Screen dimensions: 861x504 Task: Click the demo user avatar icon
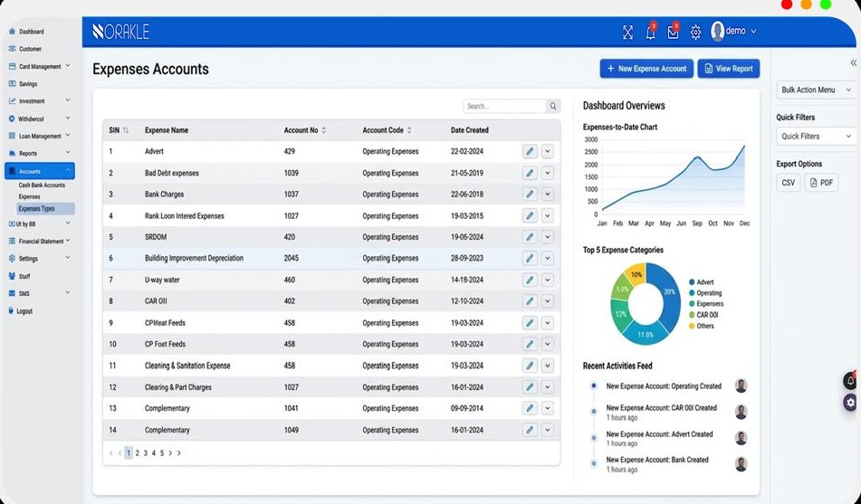pos(718,32)
